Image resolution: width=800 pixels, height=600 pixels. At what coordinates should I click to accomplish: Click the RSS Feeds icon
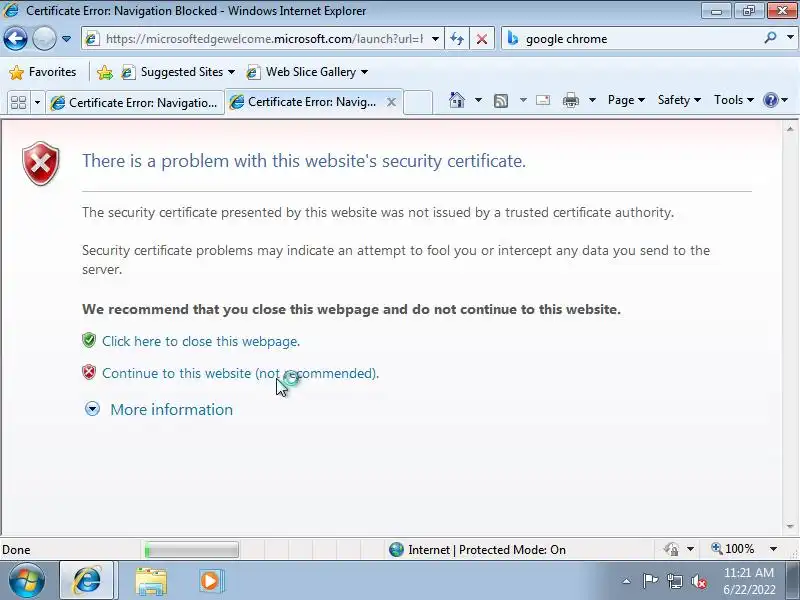(501, 101)
